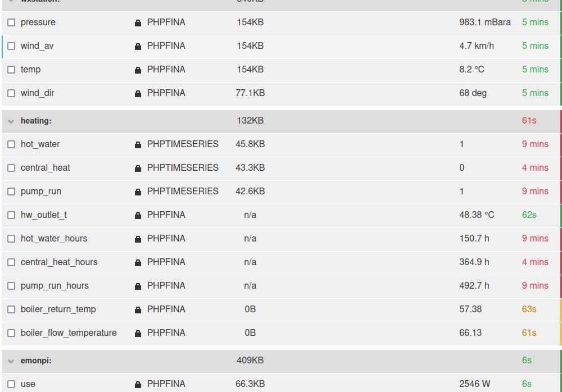Open the central_heat_hours feed
The width and height of the screenshot is (562, 392).
click(59, 262)
